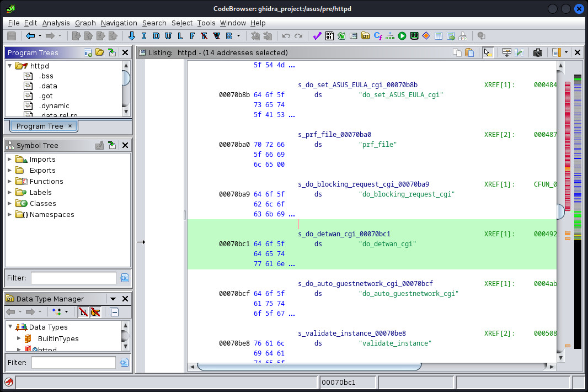Click the undo arrow in toolbar
The height and width of the screenshot is (392, 588).
point(286,36)
